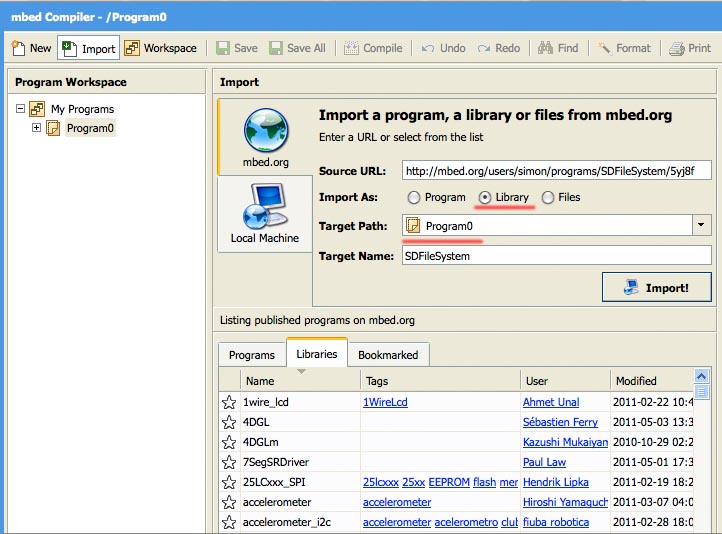Select the Files radio button
Image resolution: width=722 pixels, height=534 pixels.
tap(547, 198)
